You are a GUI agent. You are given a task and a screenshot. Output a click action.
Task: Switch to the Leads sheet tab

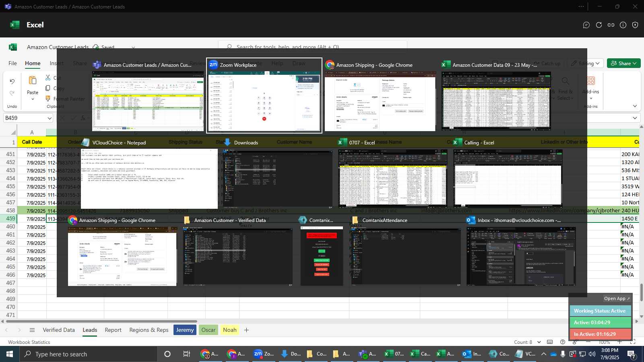(x=90, y=330)
